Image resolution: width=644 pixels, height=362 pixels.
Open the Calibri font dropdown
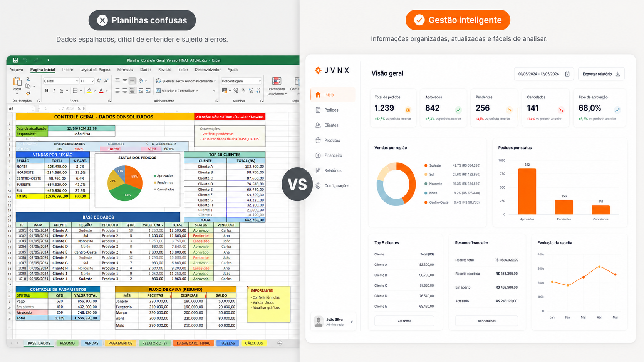[x=60, y=81]
